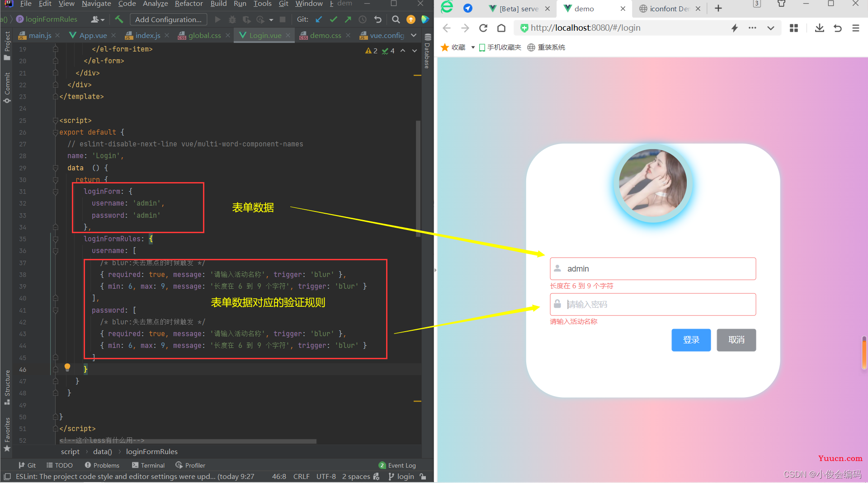
Task: Click browser reload icon
Action: 483,28
